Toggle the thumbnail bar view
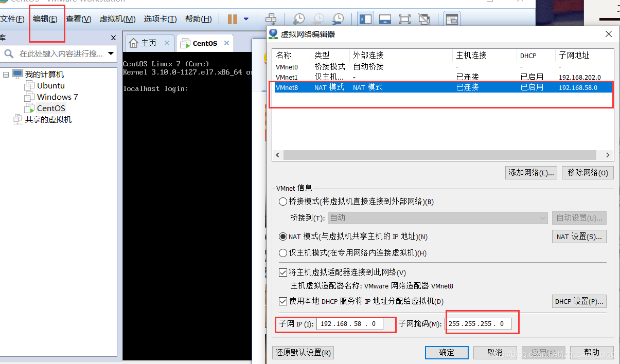The width and height of the screenshot is (620, 364). (385, 19)
